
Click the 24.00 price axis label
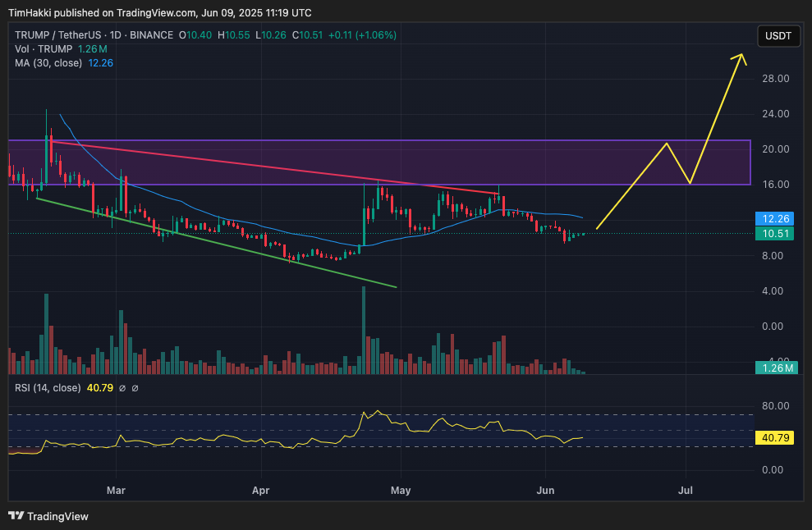(x=775, y=114)
